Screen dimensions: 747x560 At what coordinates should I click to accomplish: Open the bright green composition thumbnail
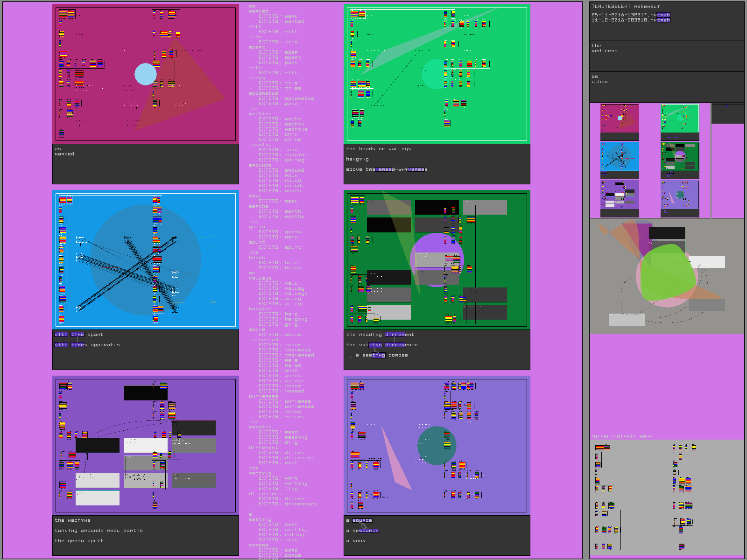[x=680, y=122]
